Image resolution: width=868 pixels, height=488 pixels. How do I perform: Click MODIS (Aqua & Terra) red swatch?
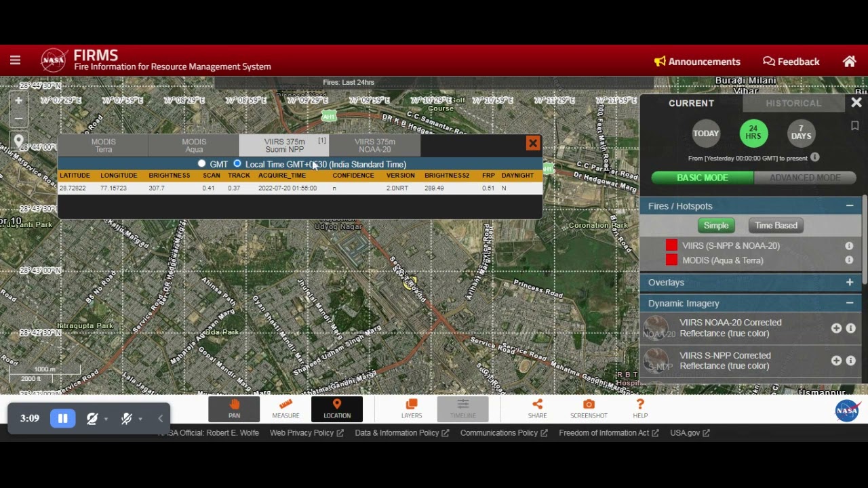pos(671,260)
